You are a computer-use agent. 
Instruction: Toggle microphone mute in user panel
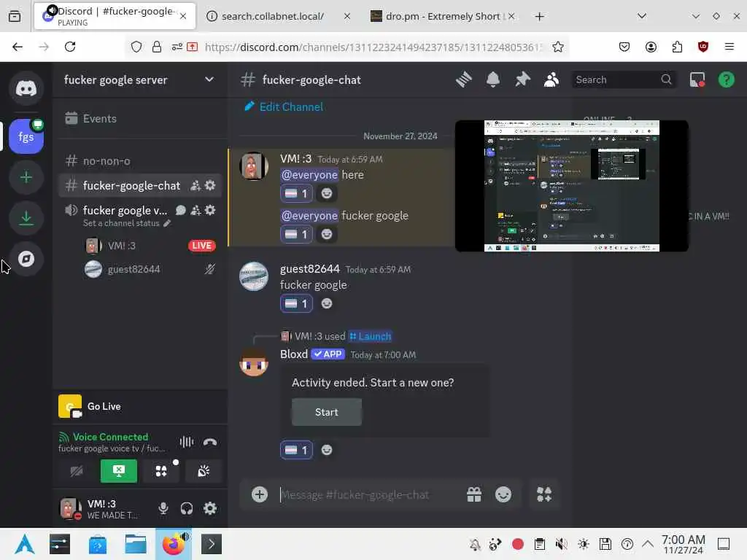click(x=163, y=508)
